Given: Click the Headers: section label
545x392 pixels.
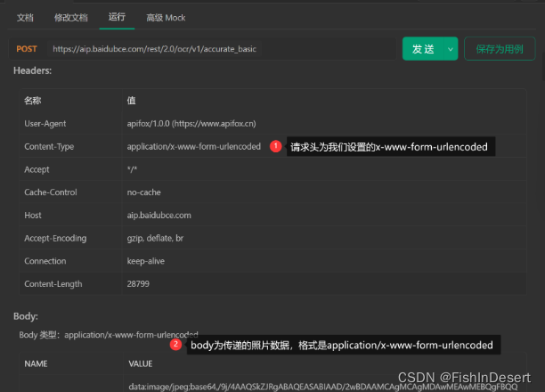Looking at the screenshot, I should (x=33, y=70).
